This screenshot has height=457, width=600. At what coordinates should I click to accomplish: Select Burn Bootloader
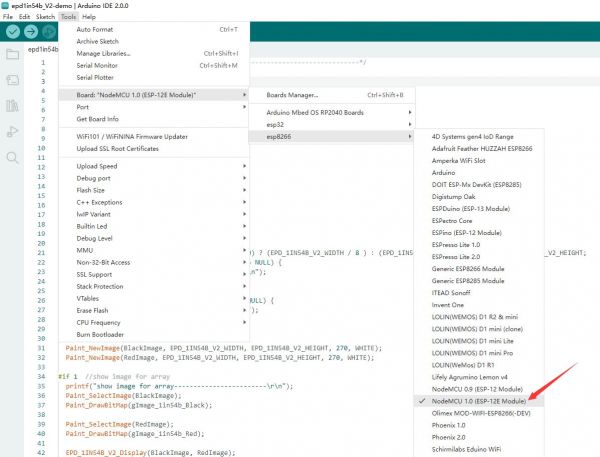coord(154,335)
